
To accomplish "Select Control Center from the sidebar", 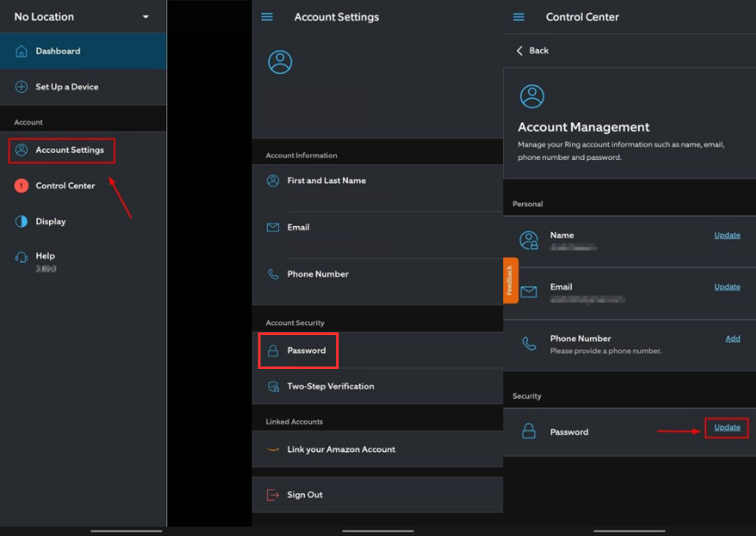I will (x=68, y=186).
